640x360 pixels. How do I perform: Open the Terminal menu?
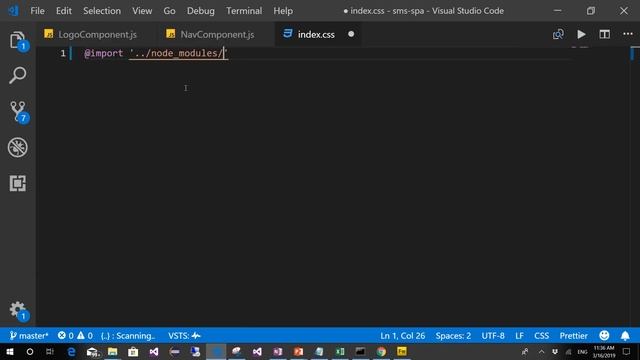244,11
